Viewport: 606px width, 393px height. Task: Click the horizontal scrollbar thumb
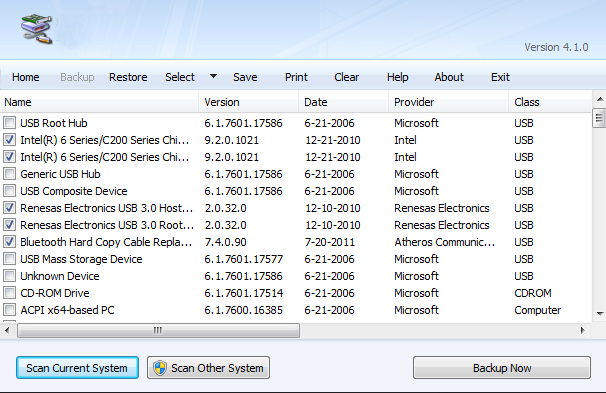158,330
